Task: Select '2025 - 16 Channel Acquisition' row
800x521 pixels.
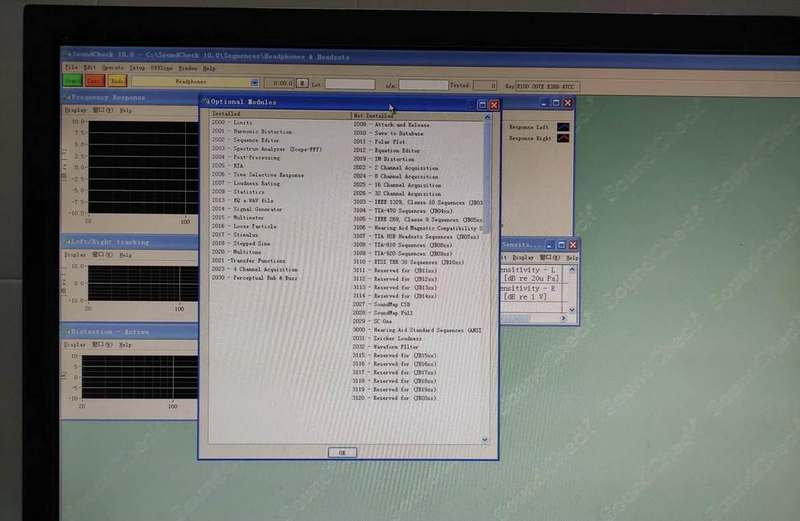Action: [x=397, y=185]
